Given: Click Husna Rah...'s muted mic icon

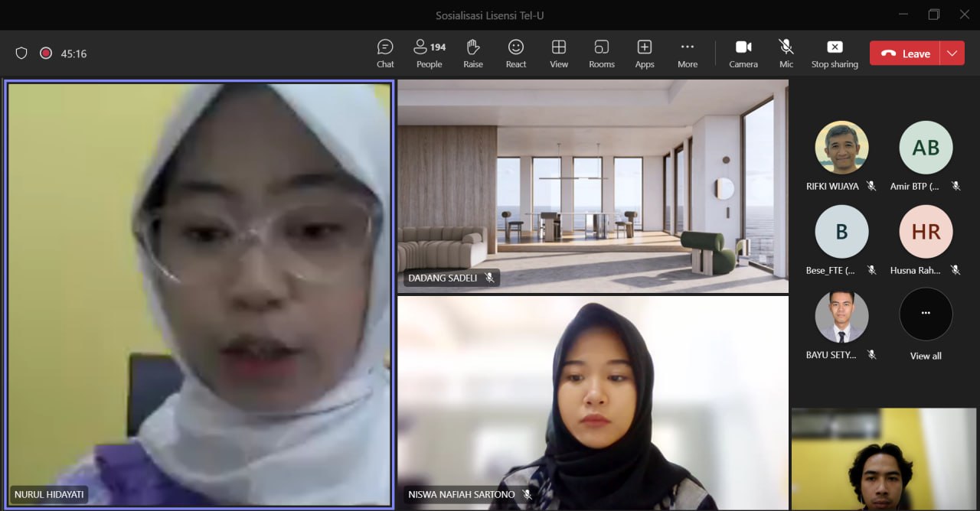Looking at the screenshot, I should point(955,270).
